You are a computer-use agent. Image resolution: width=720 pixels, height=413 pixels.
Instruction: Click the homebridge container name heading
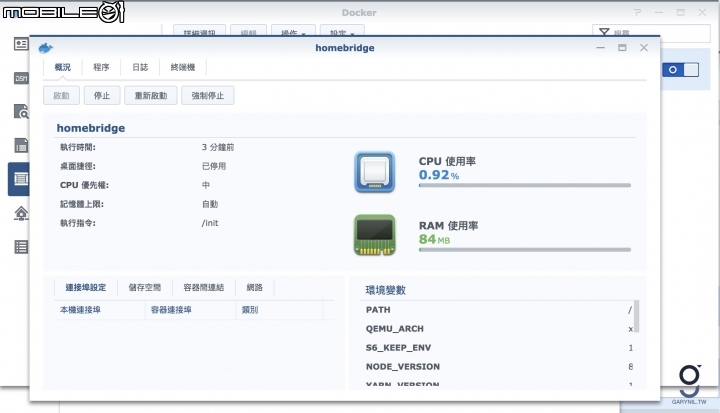(x=91, y=128)
